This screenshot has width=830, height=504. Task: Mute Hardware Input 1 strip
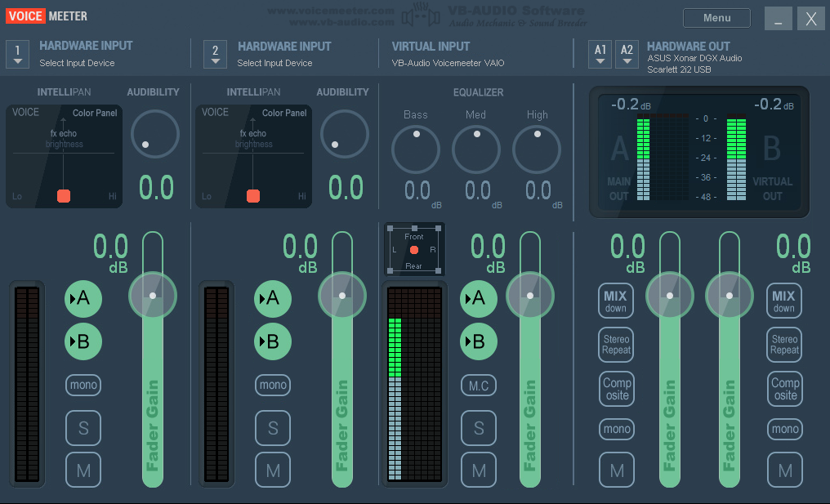coord(83,471)
